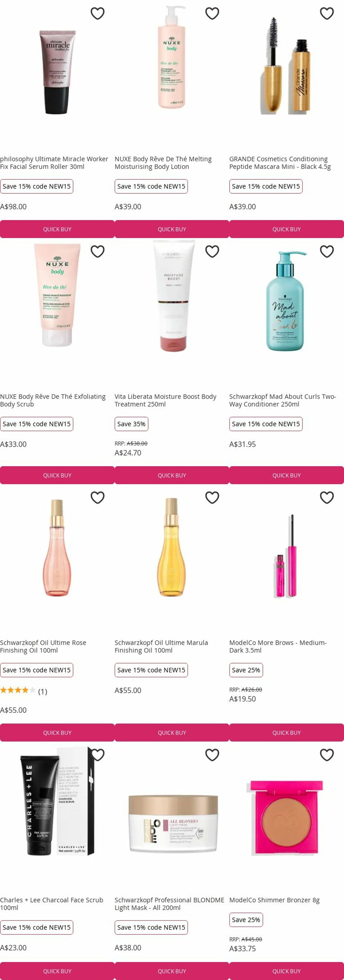The width and height of the screenshot is (344, 980).
Task: Add BLONDME Light Mask to wishlist
Action: tap(212, 755)
